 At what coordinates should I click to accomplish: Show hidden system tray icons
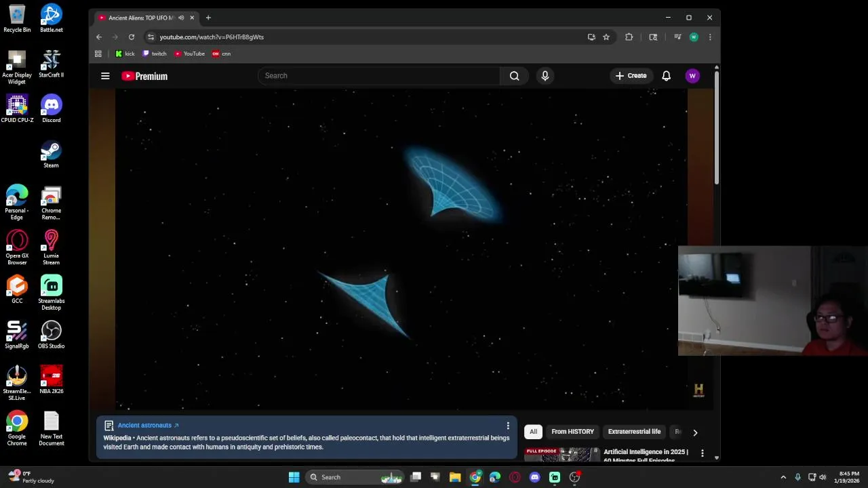[x=783, y=477]
